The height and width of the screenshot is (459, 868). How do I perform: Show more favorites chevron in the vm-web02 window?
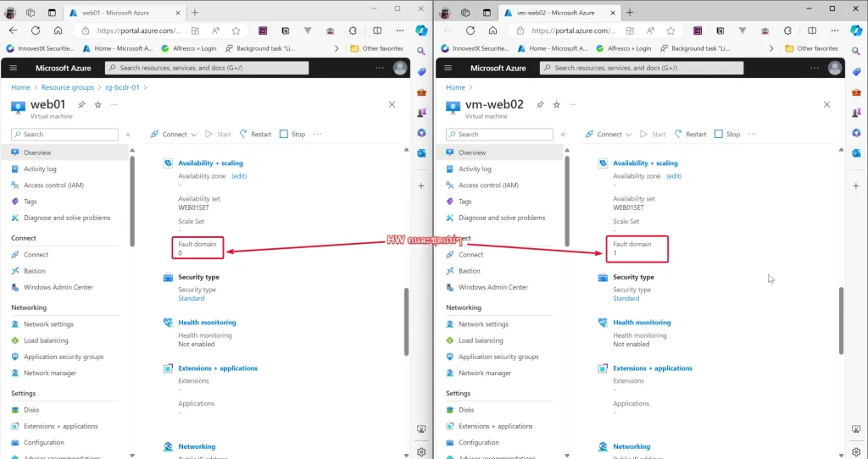[771, 48]
